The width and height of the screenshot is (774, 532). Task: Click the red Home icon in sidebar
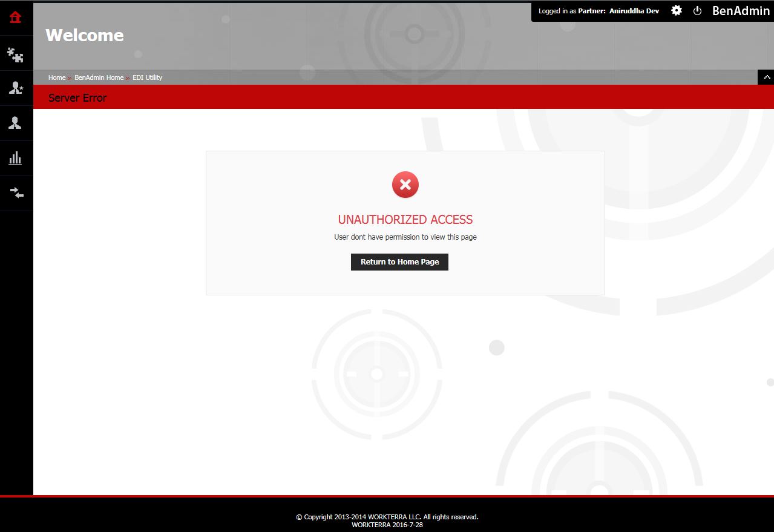[x=16, y=18]
